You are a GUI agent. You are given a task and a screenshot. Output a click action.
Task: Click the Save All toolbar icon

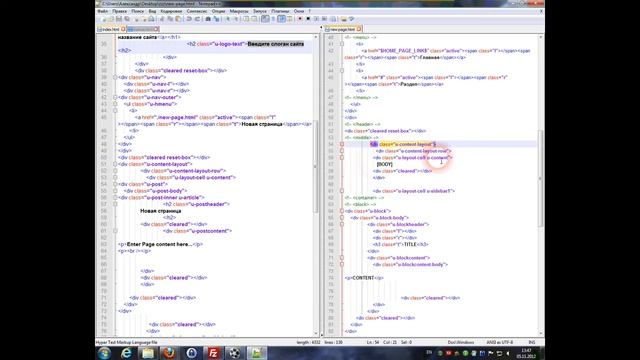coord(127,19)
